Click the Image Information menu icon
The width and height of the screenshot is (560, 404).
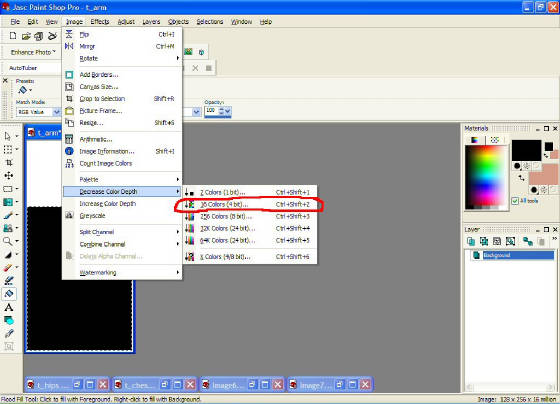click(x=69, y=151)
